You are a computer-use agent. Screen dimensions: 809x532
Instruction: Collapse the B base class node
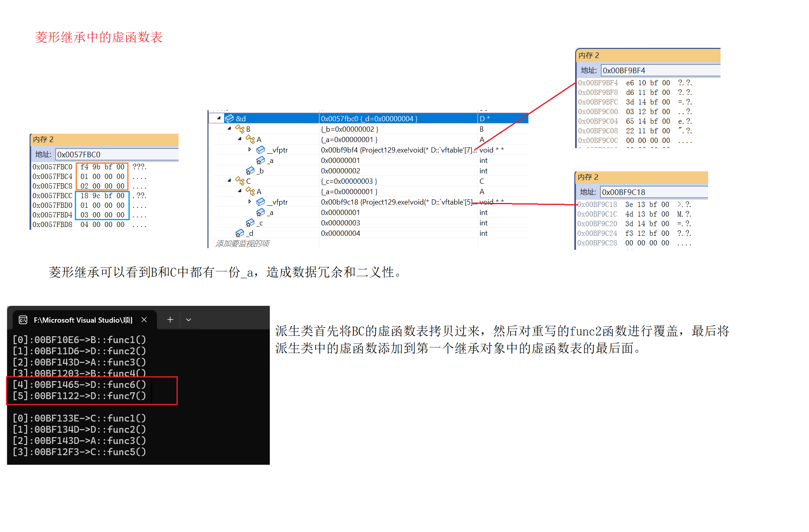[229, 128]
